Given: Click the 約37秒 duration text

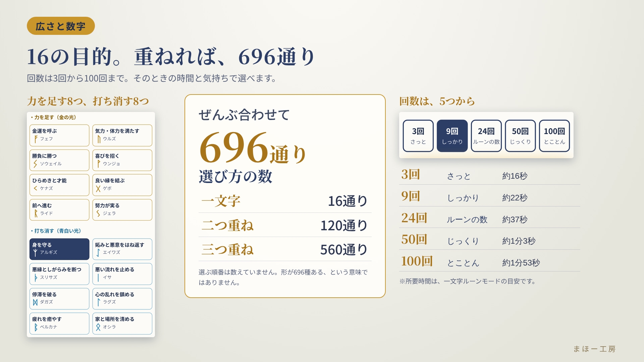Looking at the screenshot, I should pyautogui.click(x=515, y=220).
